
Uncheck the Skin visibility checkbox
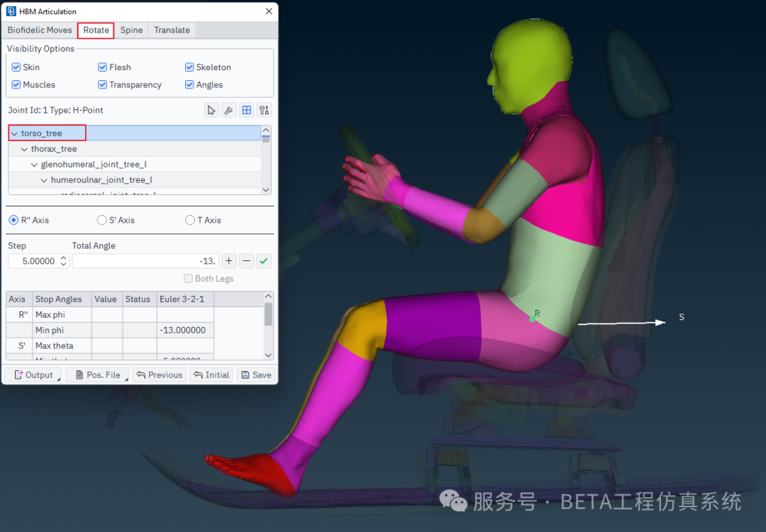coord(16,67)
